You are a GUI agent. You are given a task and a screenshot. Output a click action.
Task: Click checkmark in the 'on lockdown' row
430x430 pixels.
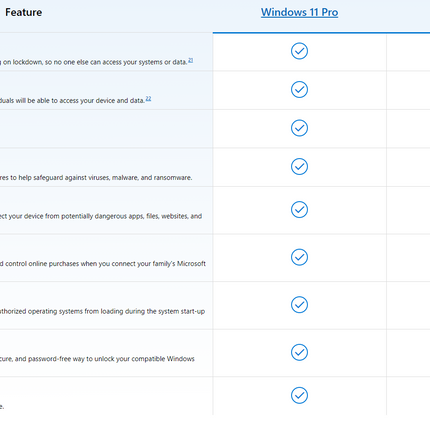click(x=299, y=51)
